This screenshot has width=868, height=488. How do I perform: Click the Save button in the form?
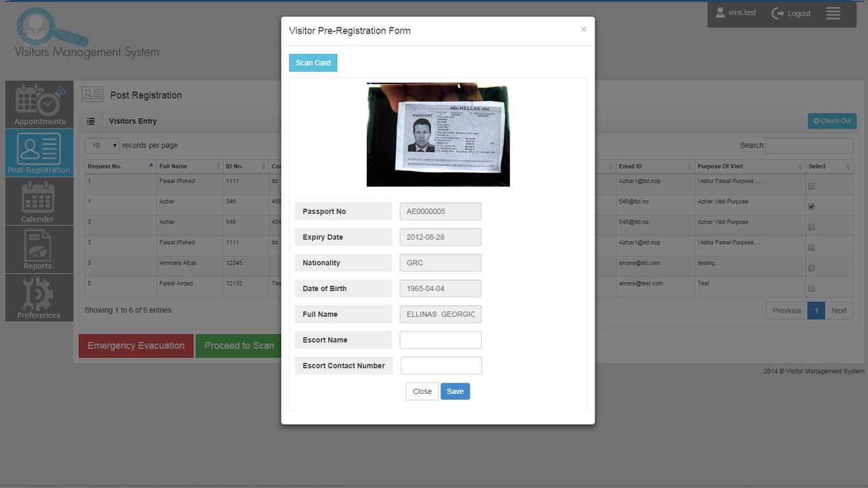pos(455,391)
